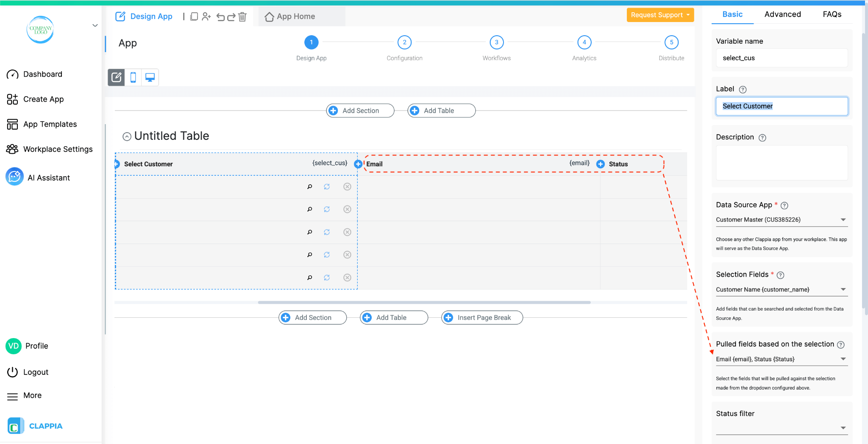868x444 pixels.
Task: Switch to mobile preview icon
Action: [x=133, y=77]
